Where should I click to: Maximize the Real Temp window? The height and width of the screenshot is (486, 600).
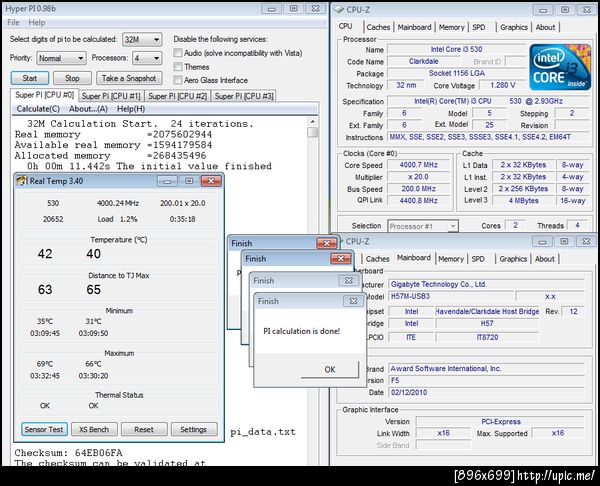[x=189, y=181]
